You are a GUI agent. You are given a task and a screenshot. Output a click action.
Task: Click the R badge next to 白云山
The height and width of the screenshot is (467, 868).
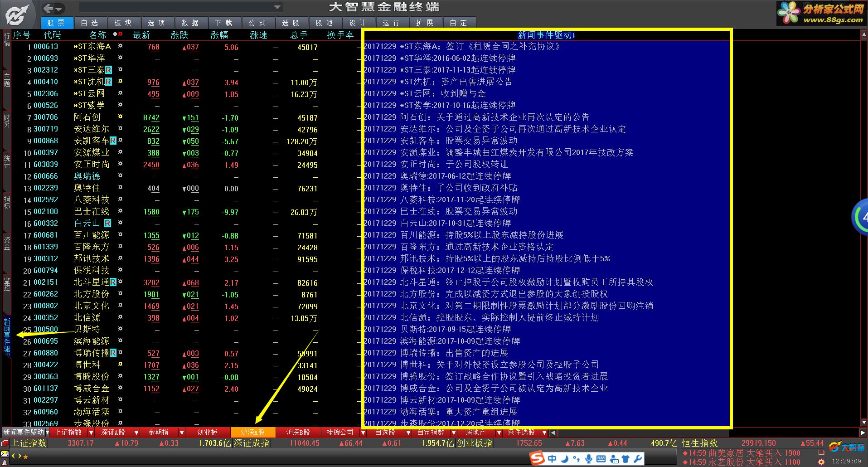pos(107,223)
